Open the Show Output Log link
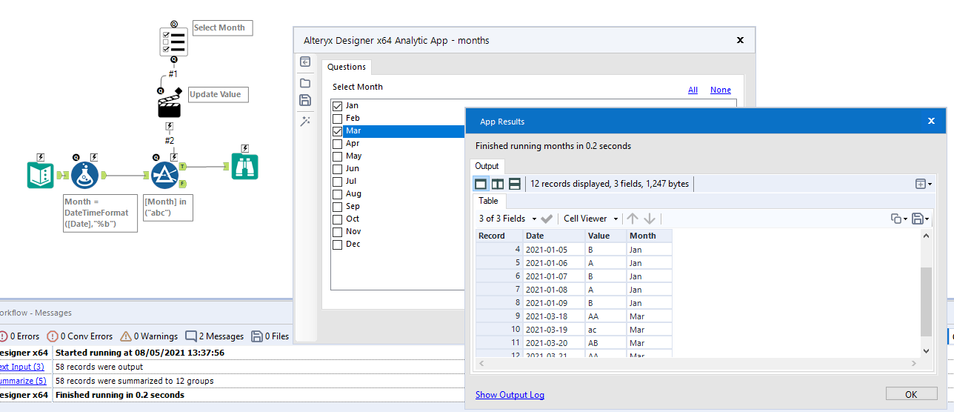The image size is (954, 412). 510,395
